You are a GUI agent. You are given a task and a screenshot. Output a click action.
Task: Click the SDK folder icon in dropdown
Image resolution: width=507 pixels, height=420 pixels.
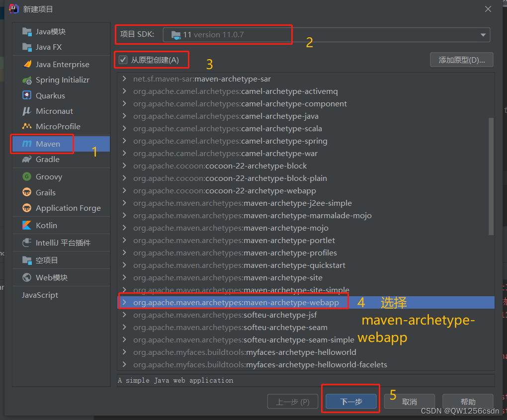click(x=176, y=35)
